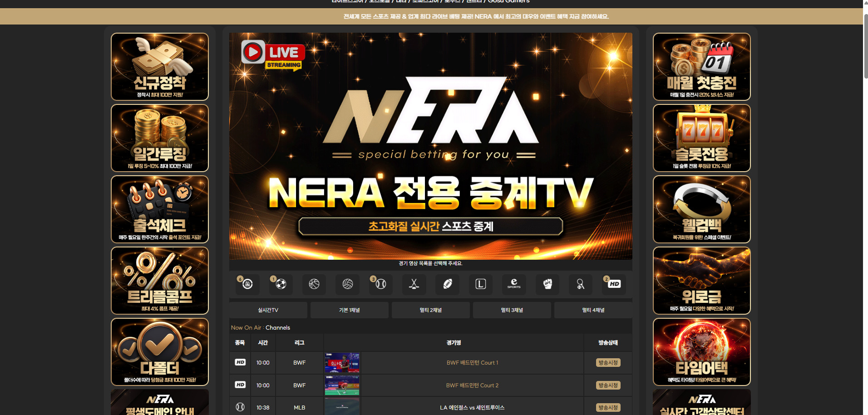Click the Live Streaming play logo
This screenshot has width=868, height=415.
click(x=273, y=56)
